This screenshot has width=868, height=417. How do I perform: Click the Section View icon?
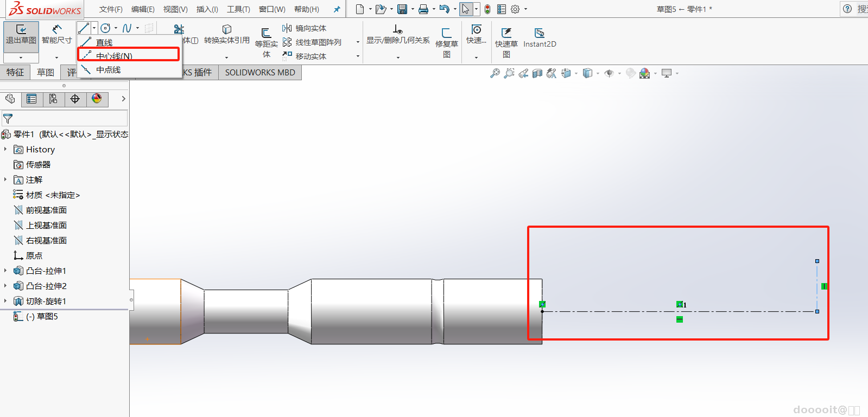click(537, 73)
